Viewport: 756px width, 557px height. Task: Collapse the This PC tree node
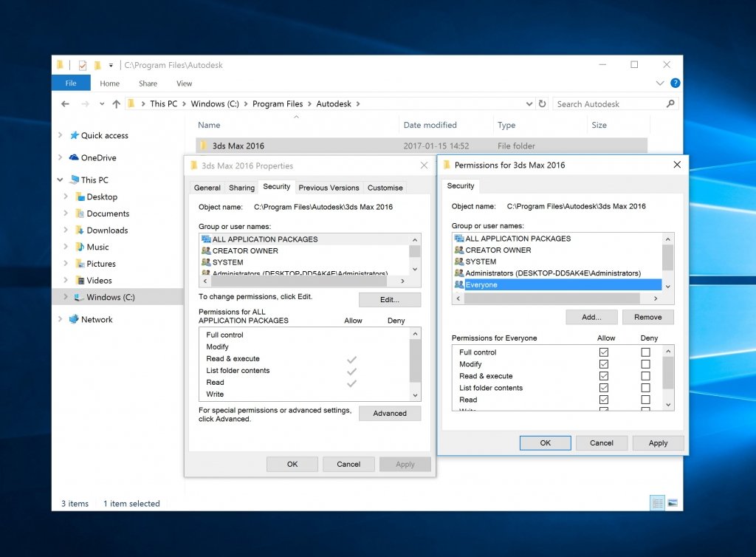(x=61, y=180)
